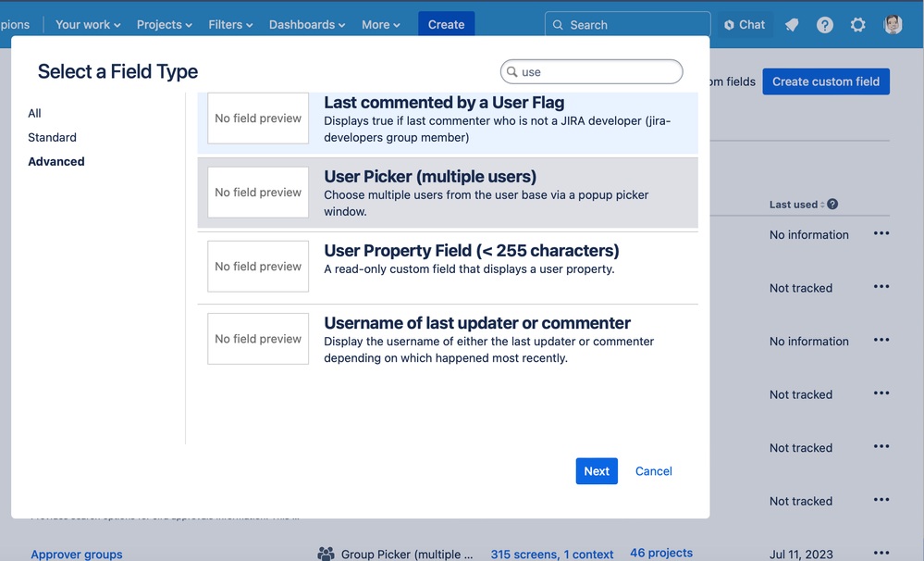Click Create custom field button
The width and height of the screenshot is (924, 561).
[826, 81]
